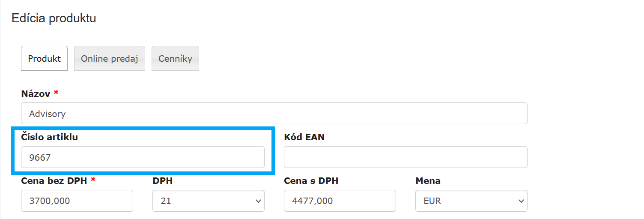Click the Číslo artiklu label text

tap(49, 137)
